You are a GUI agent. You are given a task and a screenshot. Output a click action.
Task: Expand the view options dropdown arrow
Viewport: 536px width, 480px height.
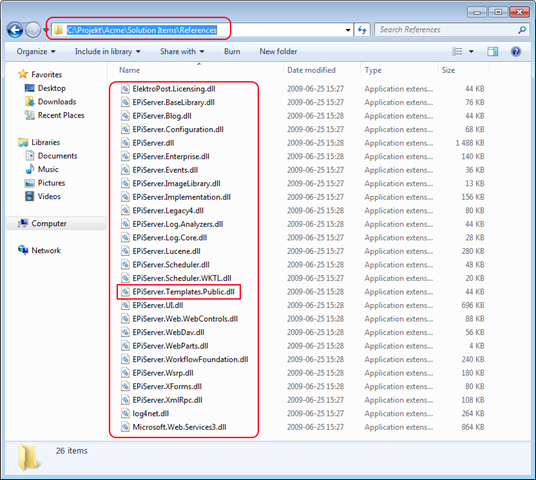tap(471, 52)
